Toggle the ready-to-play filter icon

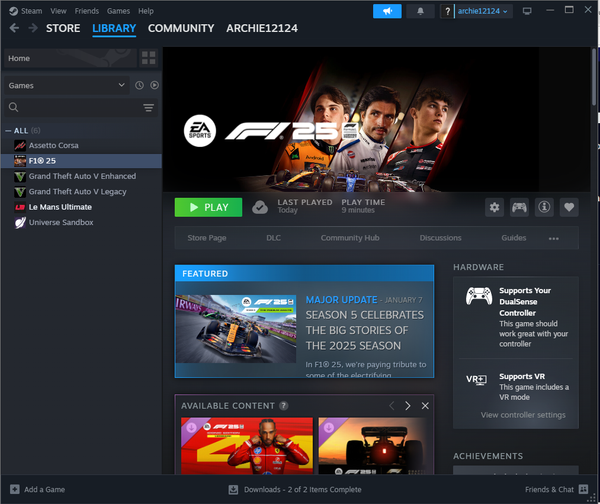coord(154,86)
